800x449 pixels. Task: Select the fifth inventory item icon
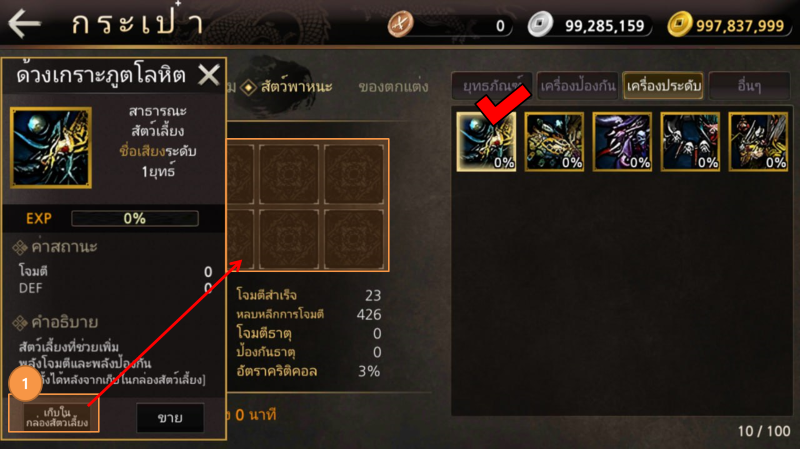click(758, 141)
